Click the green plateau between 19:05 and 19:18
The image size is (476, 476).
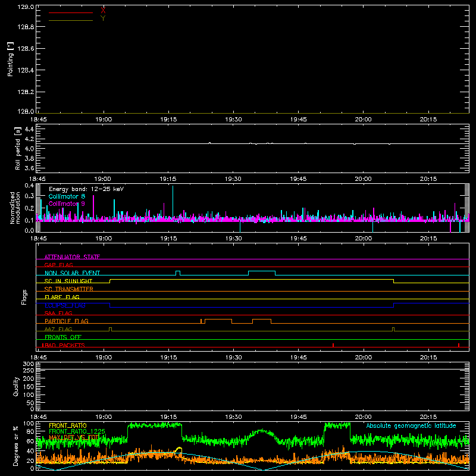(x=155, y=425)
